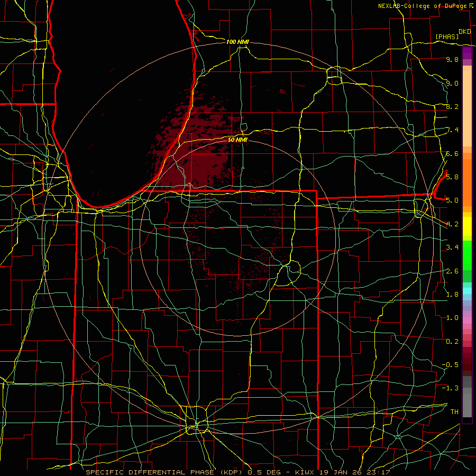Pick the pink band on the color scale
This screenshot has width=476, height=476.
coord(467,321)
